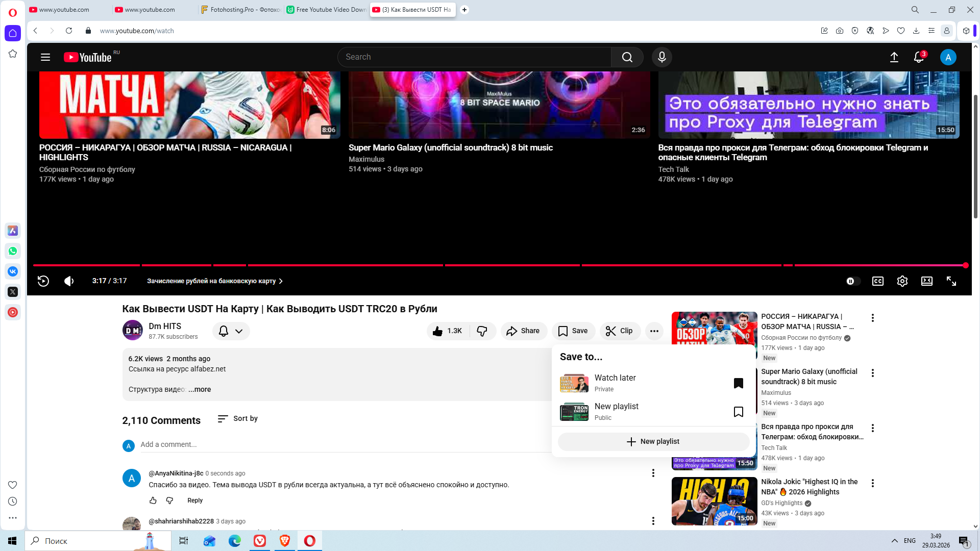980x551 pixels.
Task: Open the hamburger guide menu
Action: click(45, 57)
